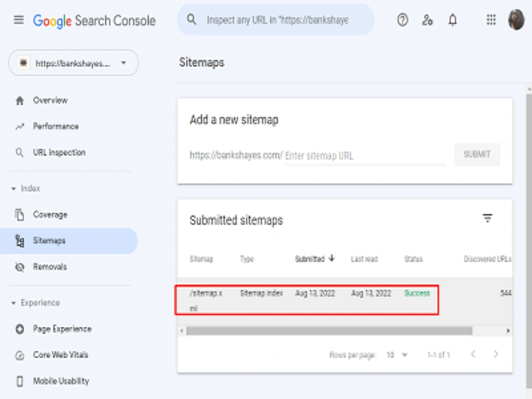This screenshot has width=532, height=399.
Task: Open the Submitted sitemaps filter icon
Action: (487, 218)
